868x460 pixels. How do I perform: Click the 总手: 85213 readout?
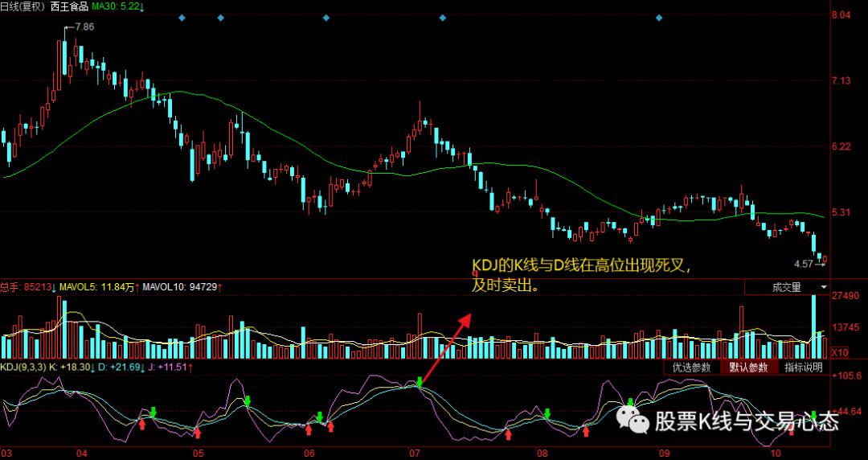pyautogui.click(x=26, y=287)
